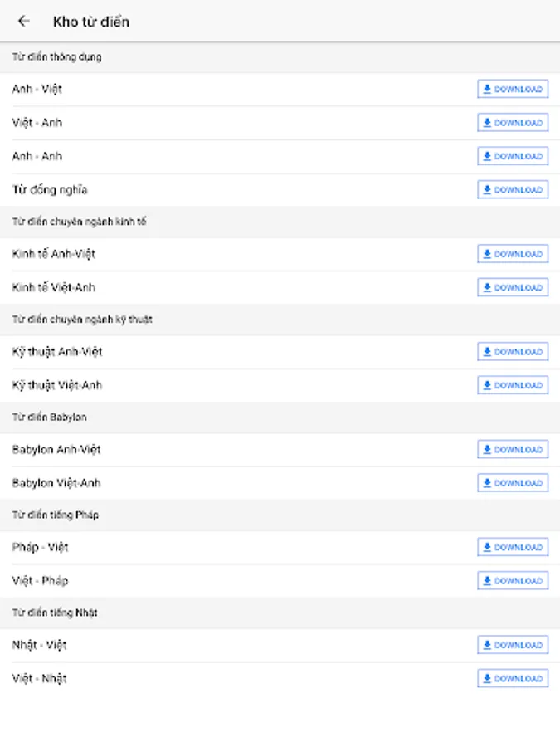Screen dimensions: 560x747
Task: Download the Kỹ thuật Việt-Anh dictionary
Action: [x=513, y=385]
